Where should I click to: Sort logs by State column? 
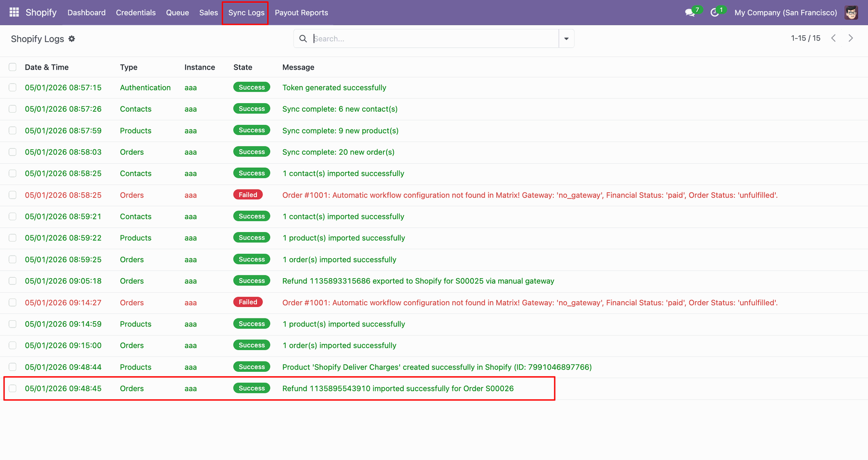(243, 67)
